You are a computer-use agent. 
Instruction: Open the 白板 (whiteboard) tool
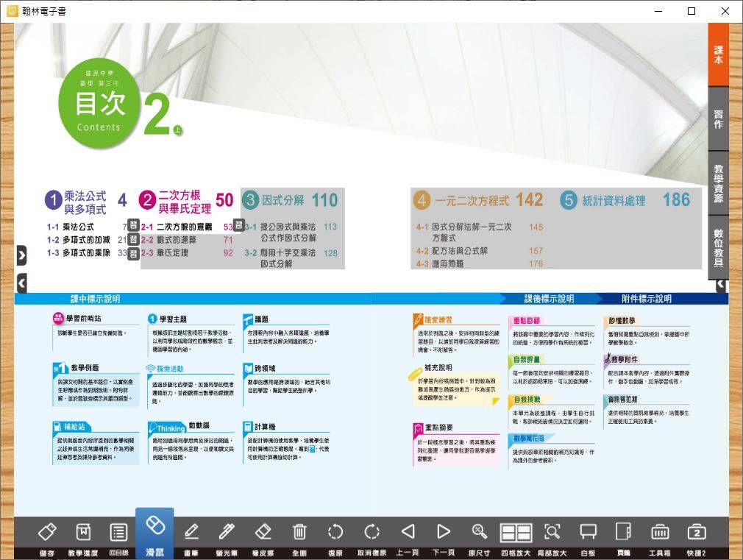pos(588,533)
